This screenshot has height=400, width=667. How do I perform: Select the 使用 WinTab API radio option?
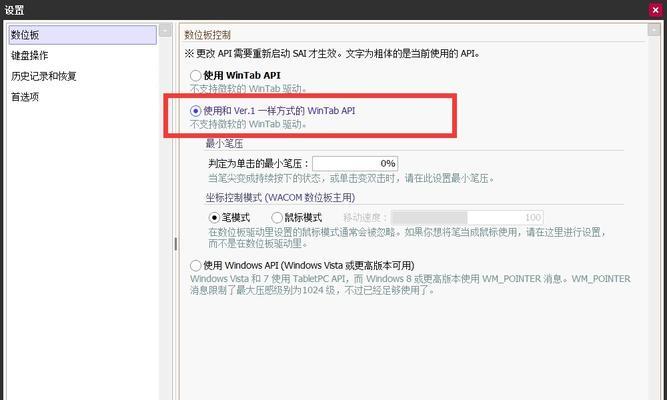point(235,75)
